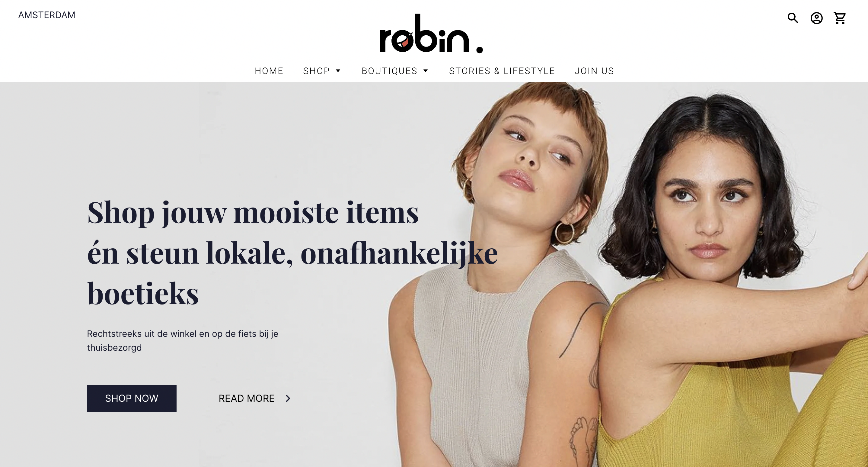The height and width of the screenshot is (467, 868).
Task: Select the JOIN US menu item
Action: coord(594,71)
